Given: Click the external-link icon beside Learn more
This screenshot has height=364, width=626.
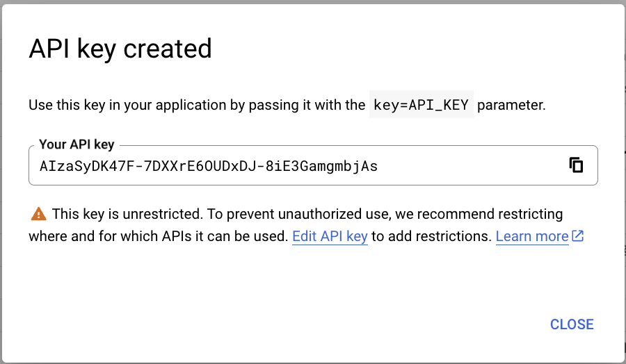Looking at the screenshot, I should pos(578,236).
